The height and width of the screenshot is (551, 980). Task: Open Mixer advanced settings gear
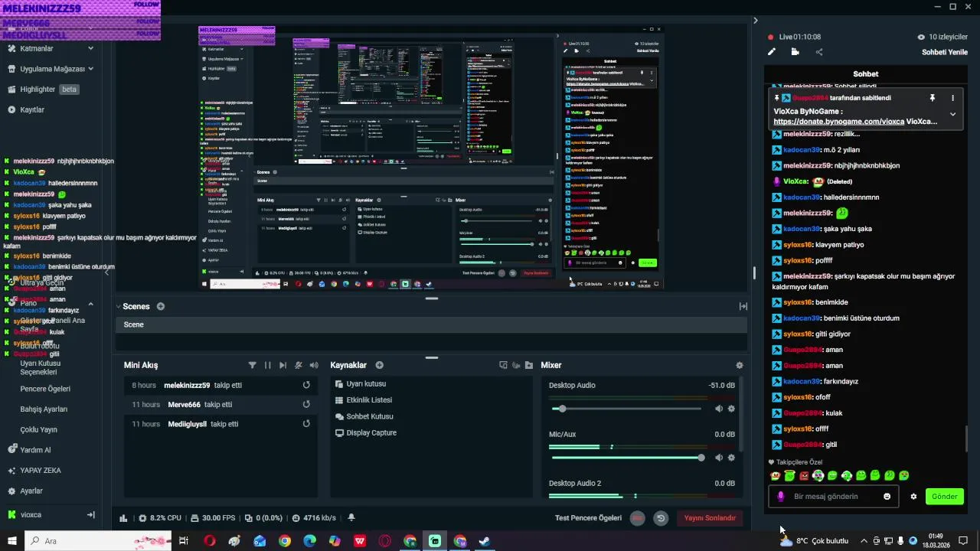739,365
